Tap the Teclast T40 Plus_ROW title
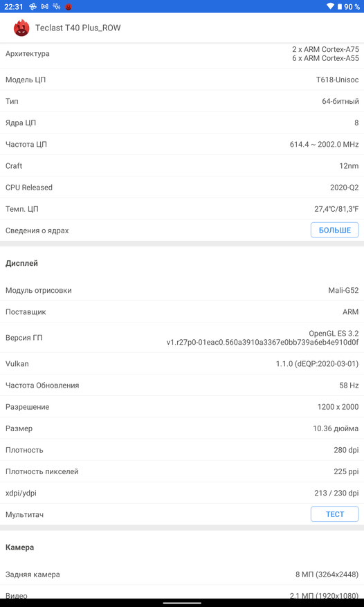 coord(78,28)
